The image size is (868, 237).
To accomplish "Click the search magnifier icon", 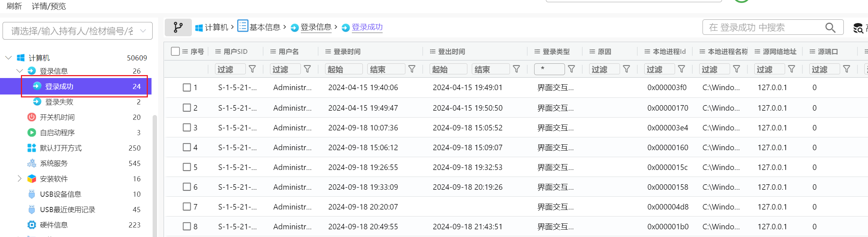I will coord(830,27).
